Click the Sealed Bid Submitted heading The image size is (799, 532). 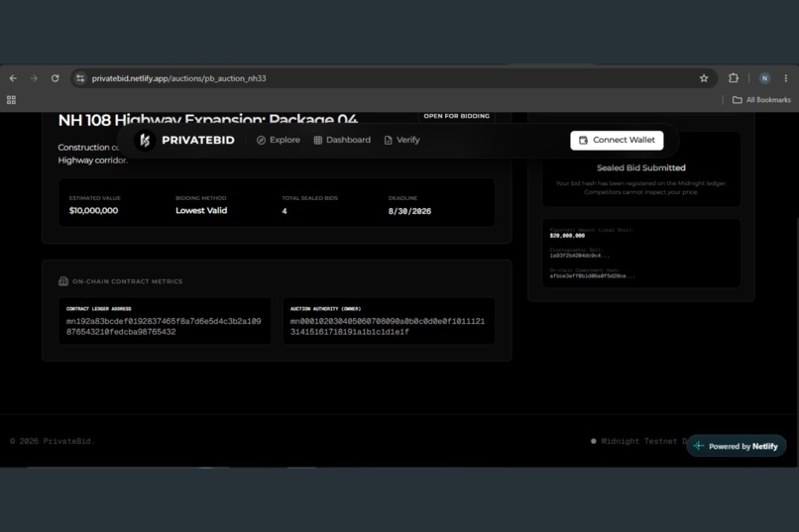pyautogui.click(x=641, y=167)
